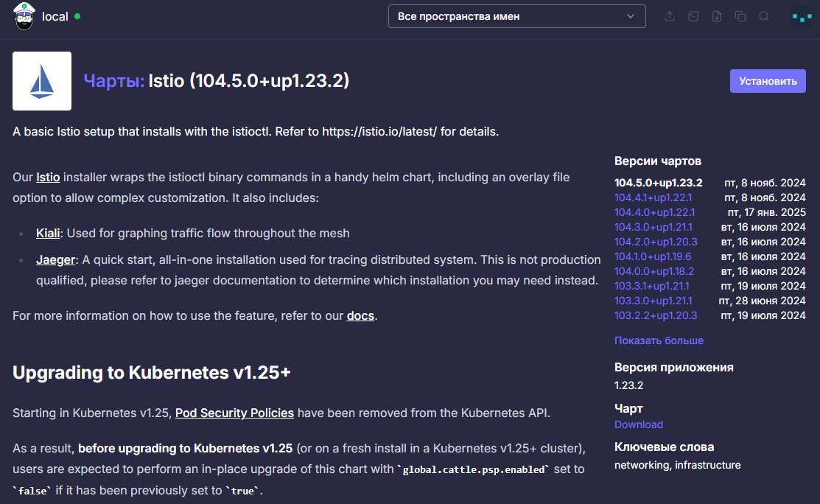Screen dimensions: 820x504
Task: Select chart version 103.3.1+up1.21.1
Action: [x=651, y=286]
